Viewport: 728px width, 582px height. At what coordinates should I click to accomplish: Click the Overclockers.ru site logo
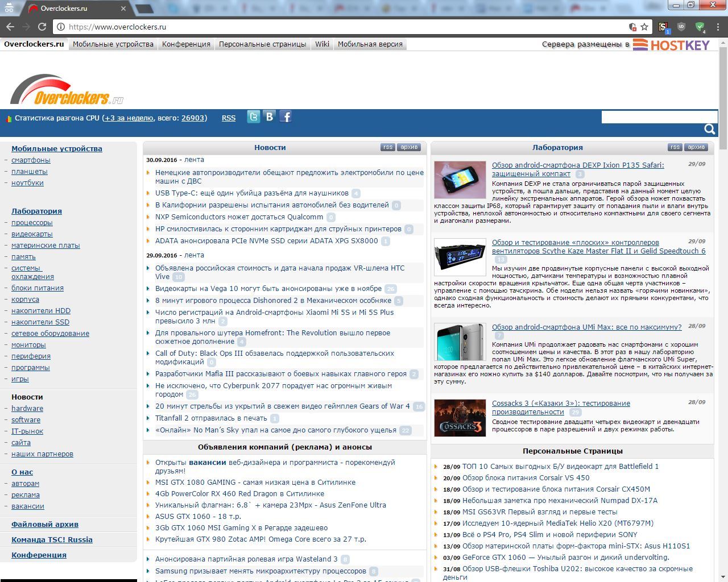pos(67,90)
